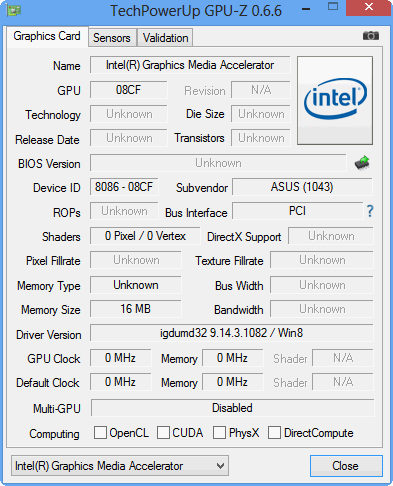393x486 pixels.
Task: Select the Device ID value field
Action: (x=124, y=187)
